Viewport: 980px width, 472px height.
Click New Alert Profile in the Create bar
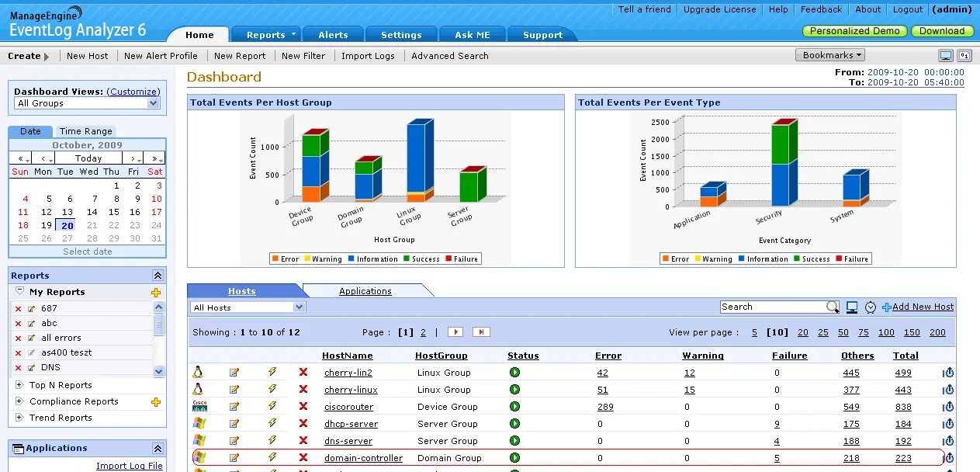click(x=161, y=56)
